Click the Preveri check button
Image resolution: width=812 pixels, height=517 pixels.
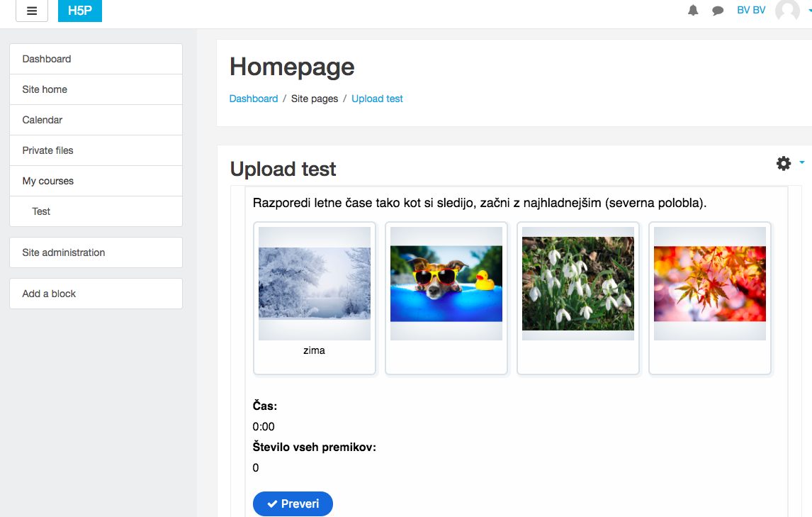pos(293,504)
